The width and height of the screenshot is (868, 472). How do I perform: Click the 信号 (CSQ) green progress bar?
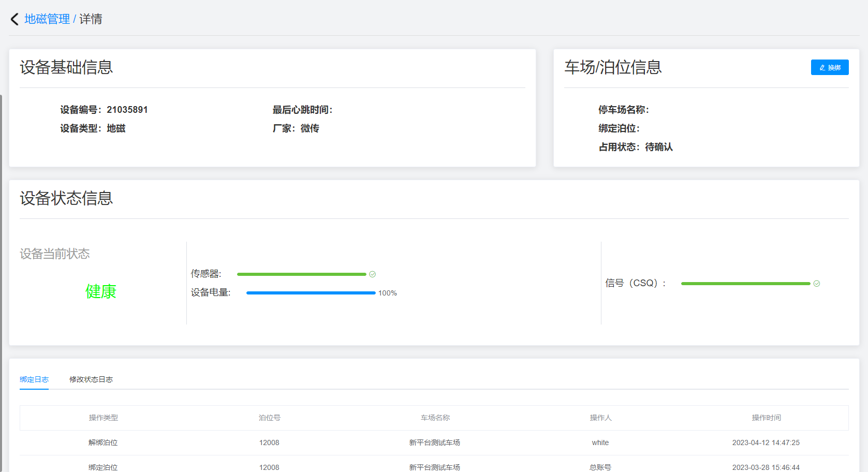click(x=745, y=284)
